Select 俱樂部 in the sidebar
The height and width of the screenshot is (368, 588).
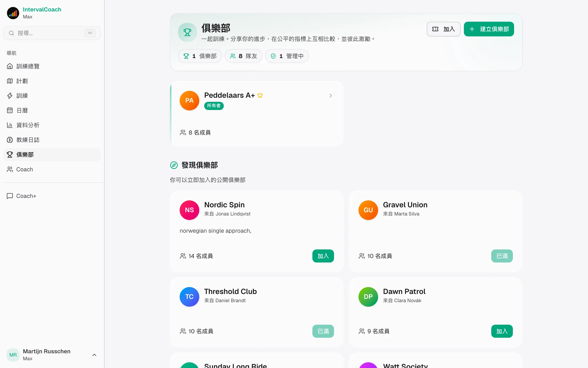click(x=52, y=155)
